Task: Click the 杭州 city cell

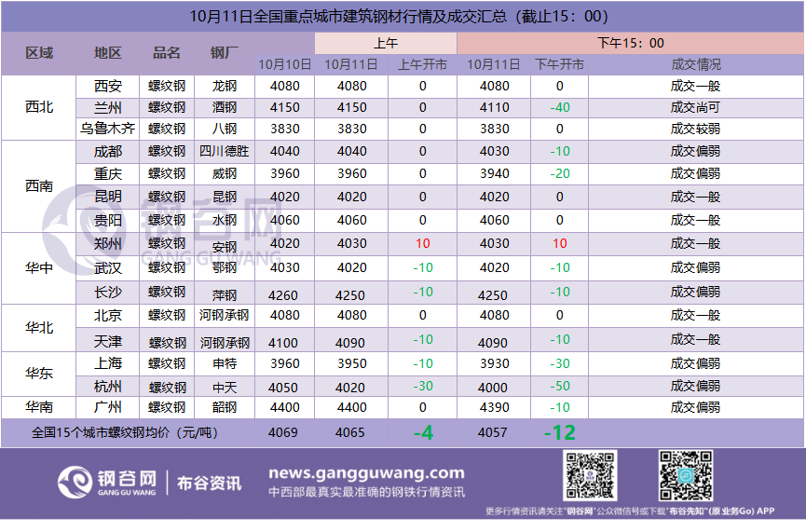Action: coord(108,386)
